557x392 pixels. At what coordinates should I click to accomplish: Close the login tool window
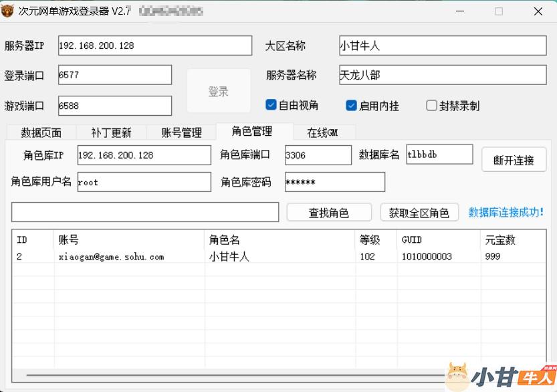538,11
